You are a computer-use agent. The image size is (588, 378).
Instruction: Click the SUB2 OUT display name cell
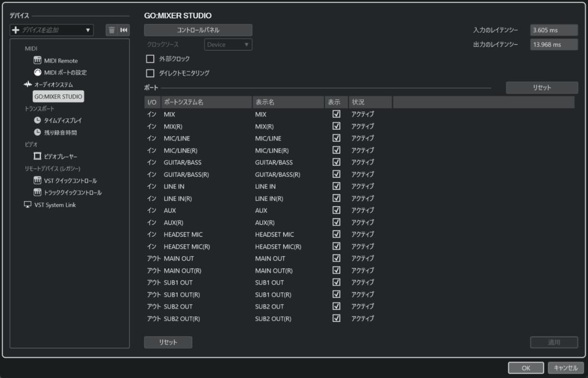tap(269, 307)
